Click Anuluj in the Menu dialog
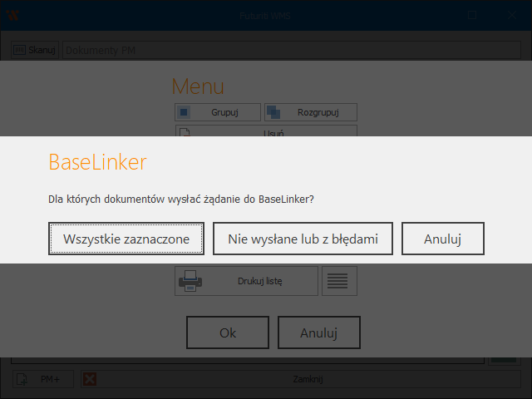532x399 pixels. pos(319,332)
